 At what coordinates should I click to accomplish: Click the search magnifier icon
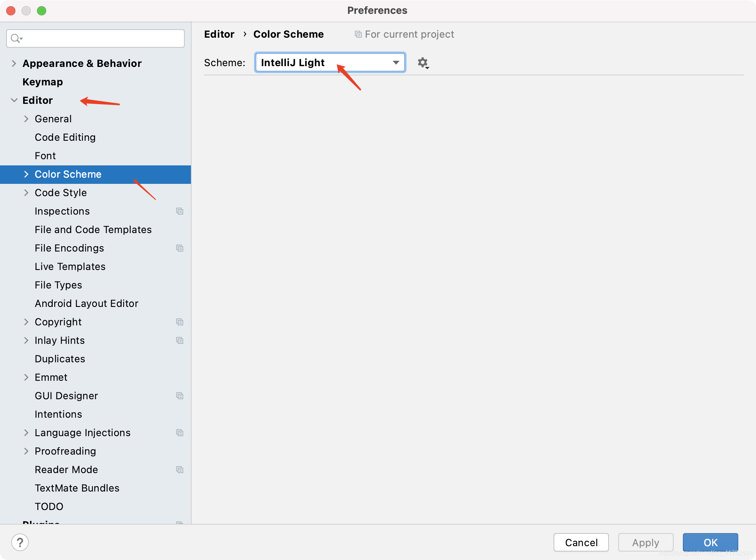pyautogui.click(x=16, y=38)
